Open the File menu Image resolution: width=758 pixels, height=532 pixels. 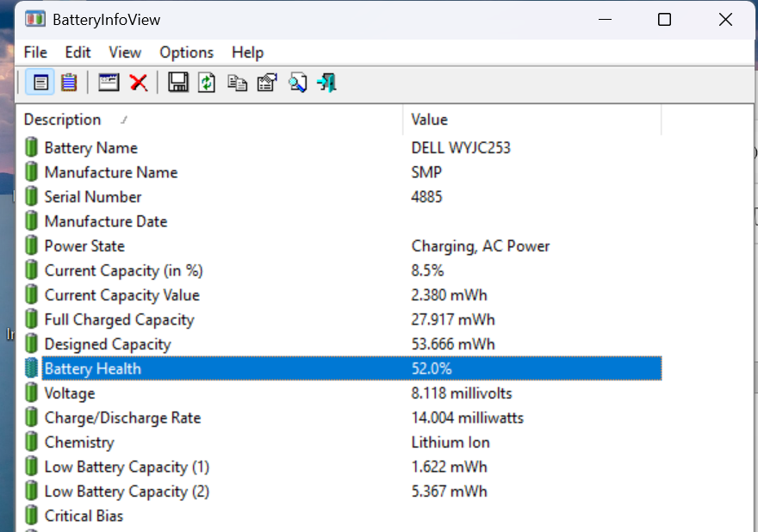(35, 53)
